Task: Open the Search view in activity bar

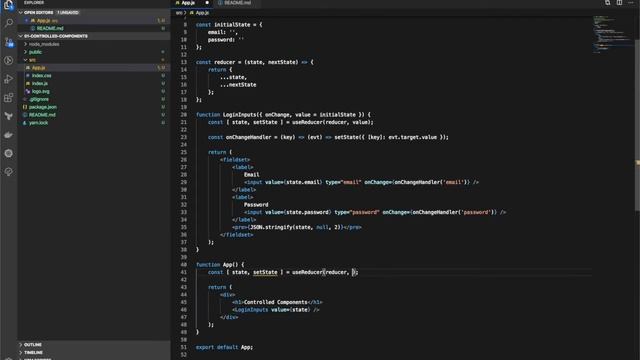Action: [9, 23]
